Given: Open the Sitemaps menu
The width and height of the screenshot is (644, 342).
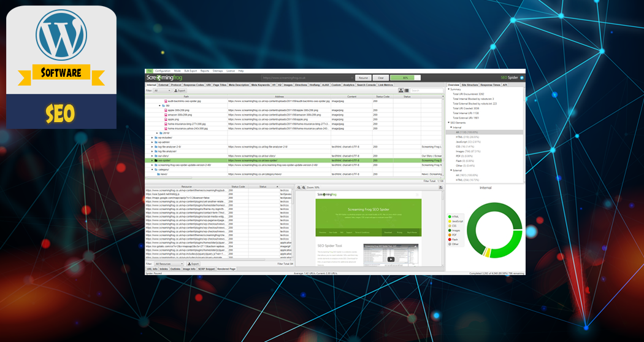Looking at the screenshot, I should [x=218, y=71].
